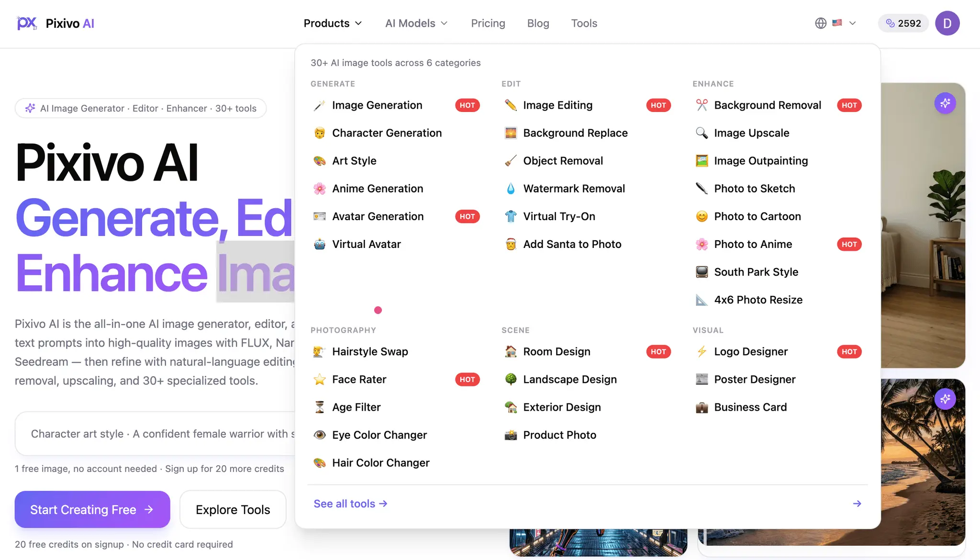This screenshot has width=980, height=560.
Task: Click the Eye Color Changer eye icon
Action: click(319, 435)
